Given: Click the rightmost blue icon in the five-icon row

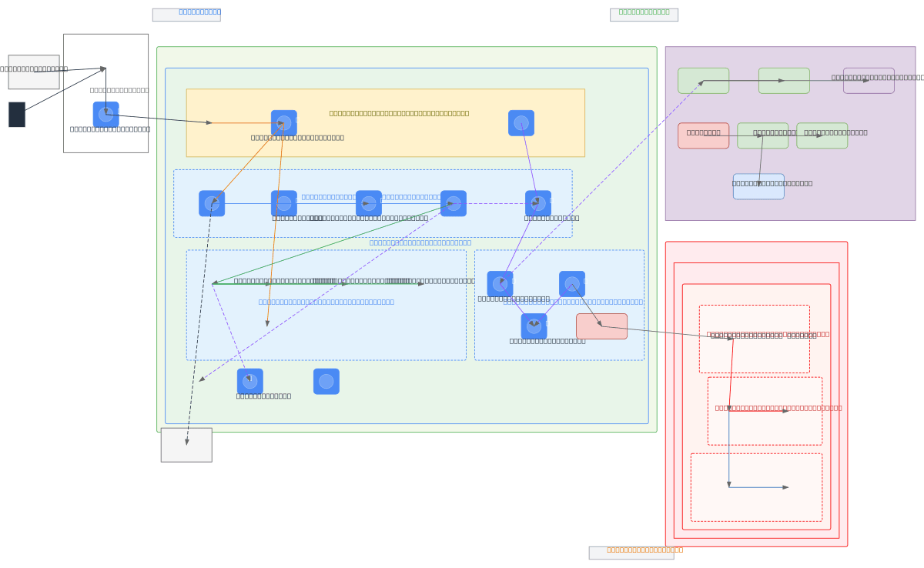Looking at the screenshot, I should tap(537, 204).
